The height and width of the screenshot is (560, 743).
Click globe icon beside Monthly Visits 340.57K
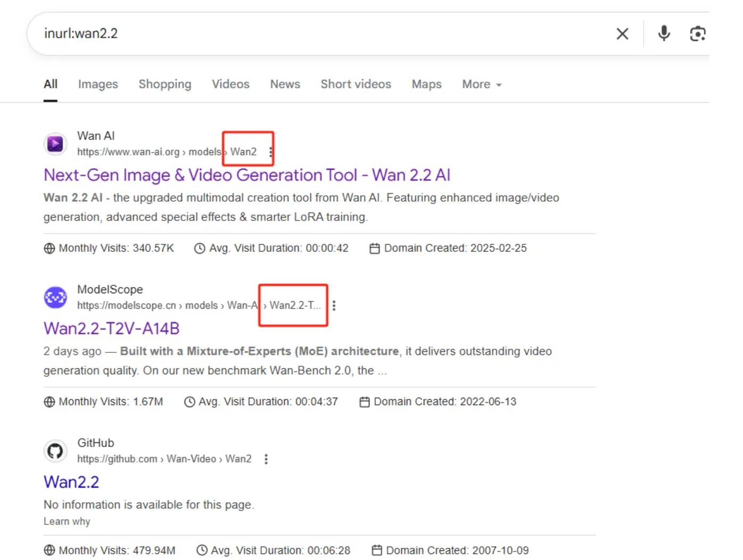[x=49, y=249]
